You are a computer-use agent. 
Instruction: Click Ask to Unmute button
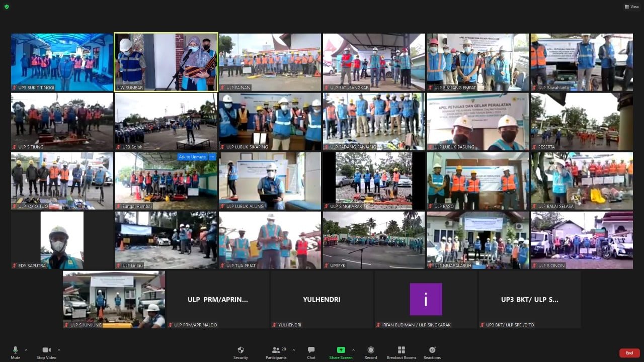(192, 157)
